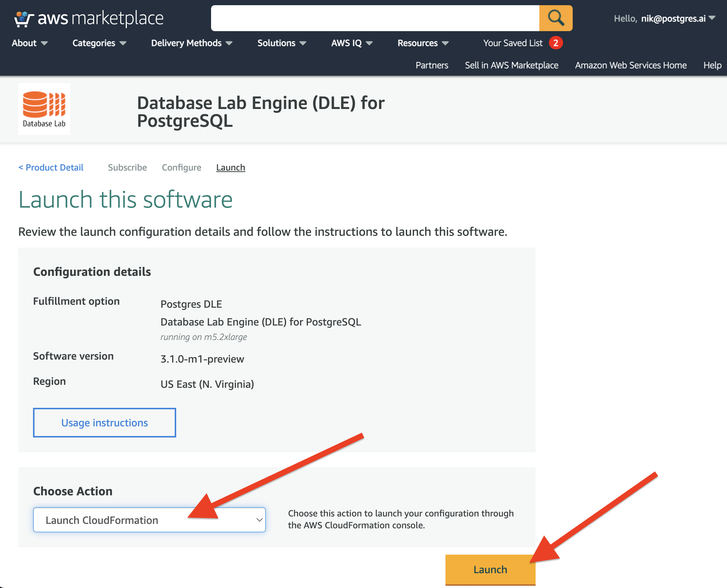Viewport: 727px width, 588px height.
Task: Expand the About menu
Action: [x=30, y=43]
